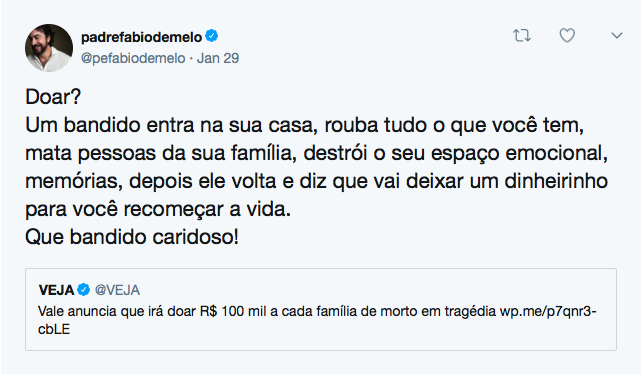Click VEJA's blue verified badge
Viewport: 642px width, 374px height.
[84, 290]
